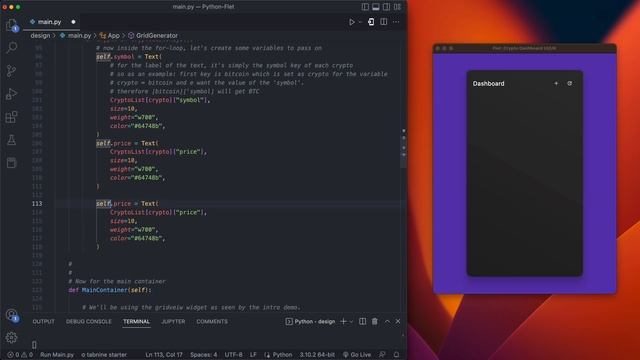Switch to the DEBUG CONSOLE tab
The image size is (640, 360).
click(x=89, y=322)
